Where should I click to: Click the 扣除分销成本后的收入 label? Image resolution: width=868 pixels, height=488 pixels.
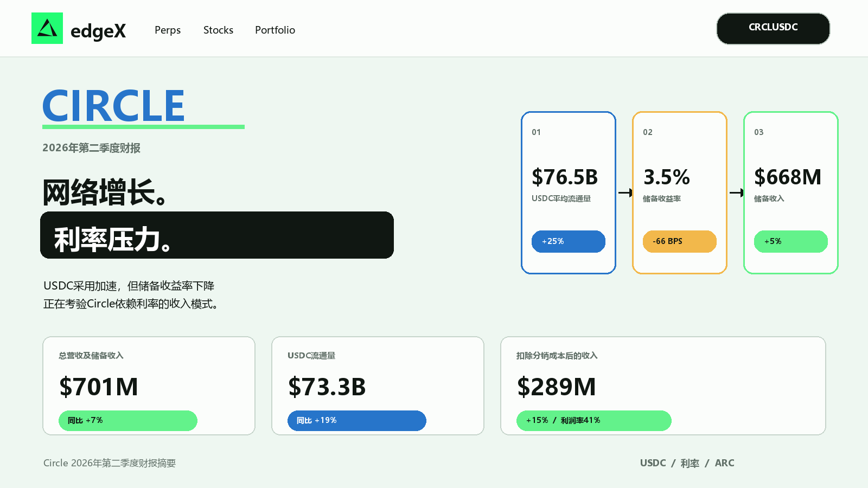click(557, 356)
